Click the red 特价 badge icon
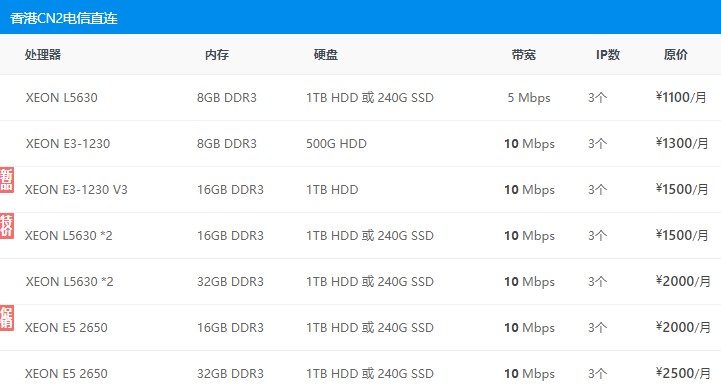Viewport: 721px width, 391px height. pyautogui.click(x=6, y=226)
